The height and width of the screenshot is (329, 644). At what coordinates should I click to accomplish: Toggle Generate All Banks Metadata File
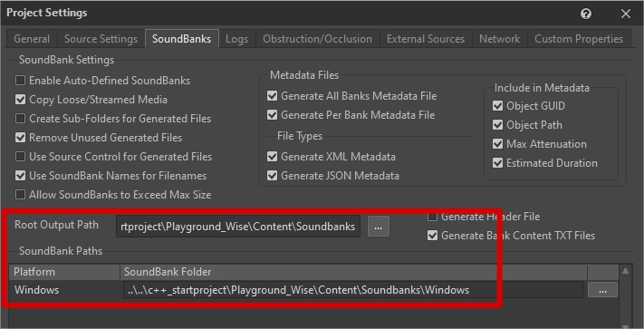(272, 96)
